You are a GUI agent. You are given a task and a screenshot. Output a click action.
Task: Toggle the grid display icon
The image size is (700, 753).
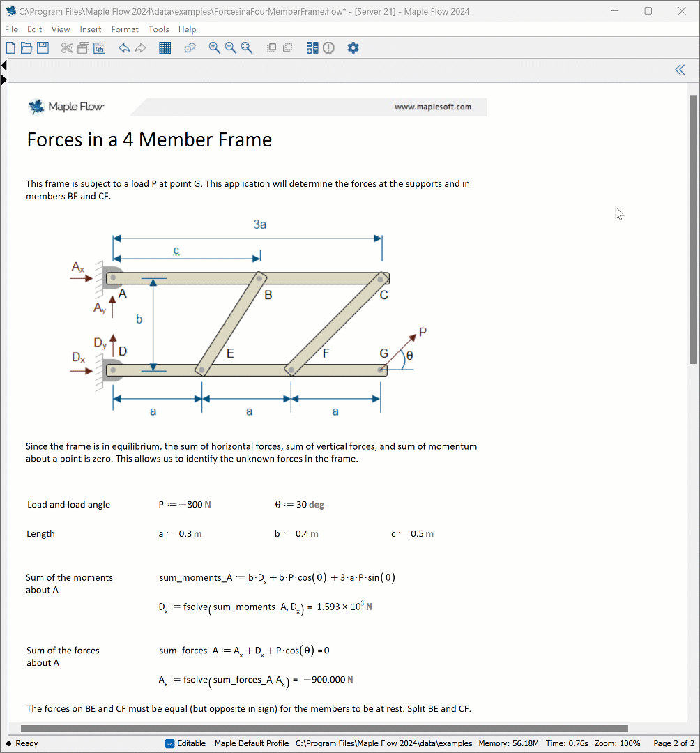[165, 48]
